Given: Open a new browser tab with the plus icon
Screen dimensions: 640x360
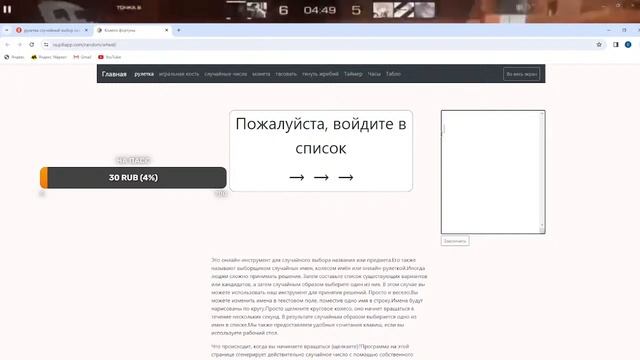Looking at the screenshot, I should pyautogui.click(x=178, y=30).
